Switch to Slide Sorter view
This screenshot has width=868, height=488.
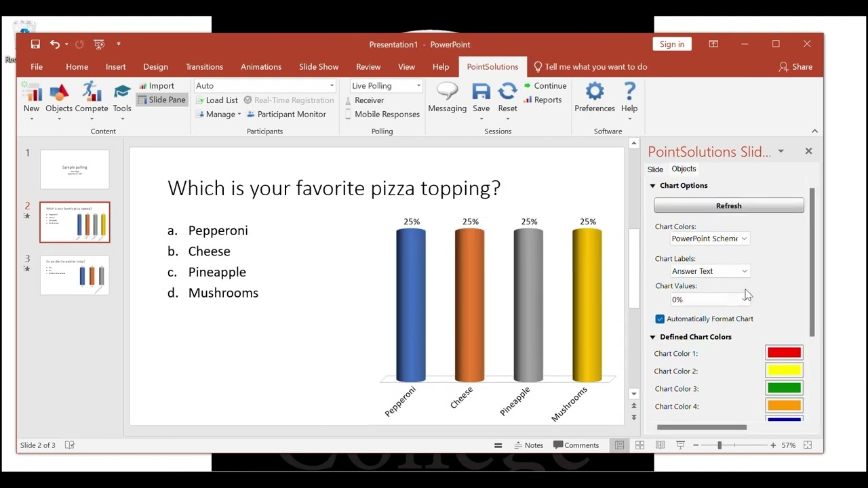pyautogui.click(x=639, y=445)
